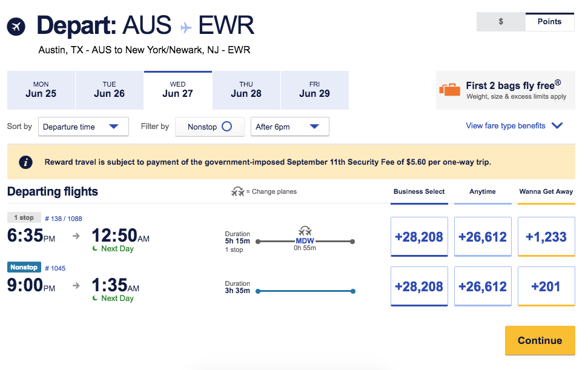Click the airplane icon beside Depart heading
Image resolution: width=588 pixels, height=370 pixels.
16,27
